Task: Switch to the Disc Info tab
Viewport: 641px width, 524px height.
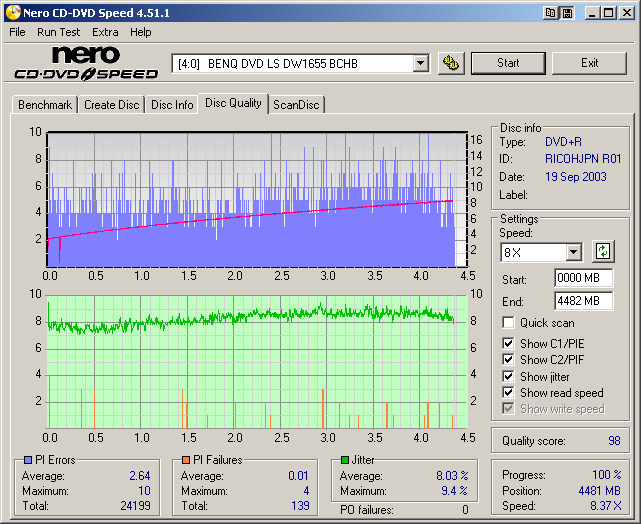Action: 172,105
